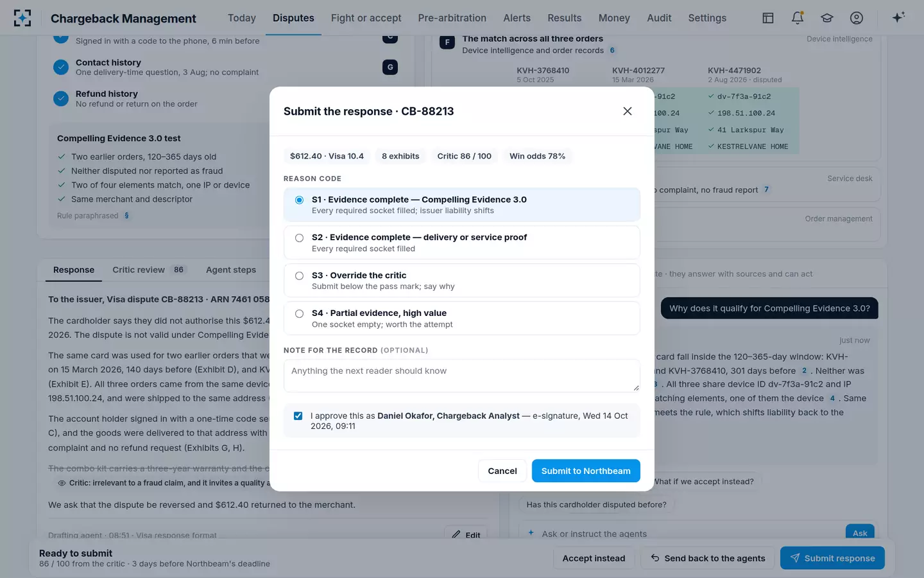The width and height of the screenshot is (924, 578).
Task: Click the Critic 86 / 100 chip
Action: point(465,156)
